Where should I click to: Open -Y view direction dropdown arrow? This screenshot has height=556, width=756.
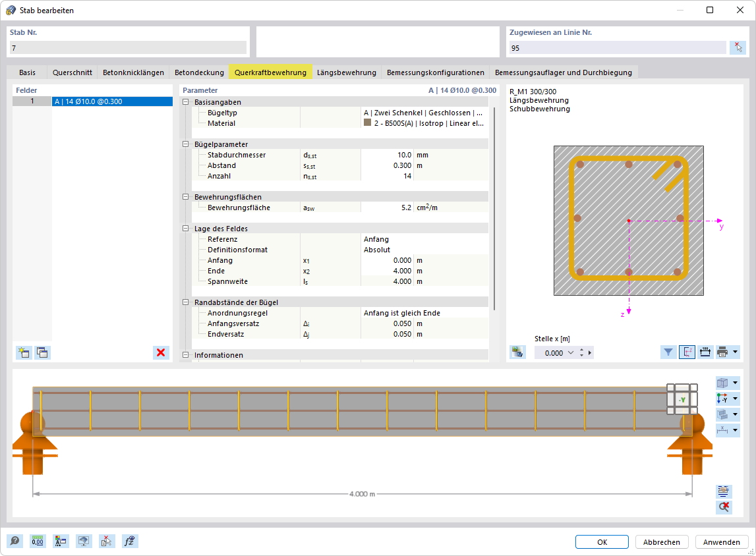(x=736, y=399)
